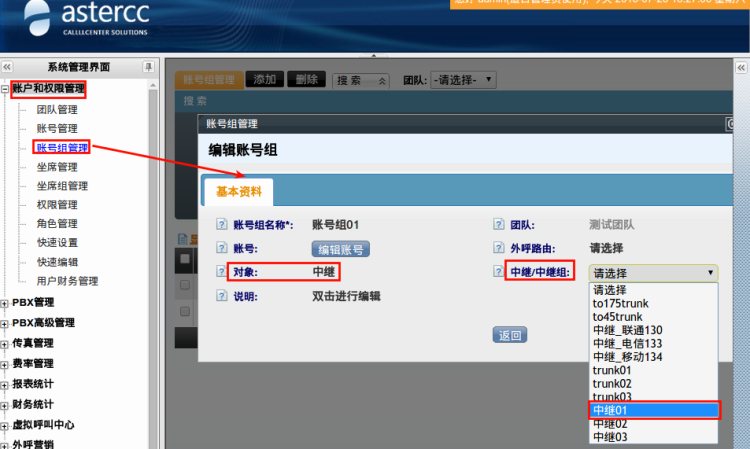The height and width of the screenshot is (449, 750).
Task: Click the 编辑账号 button
Action: pyautogui.click(x=340, y=249)
